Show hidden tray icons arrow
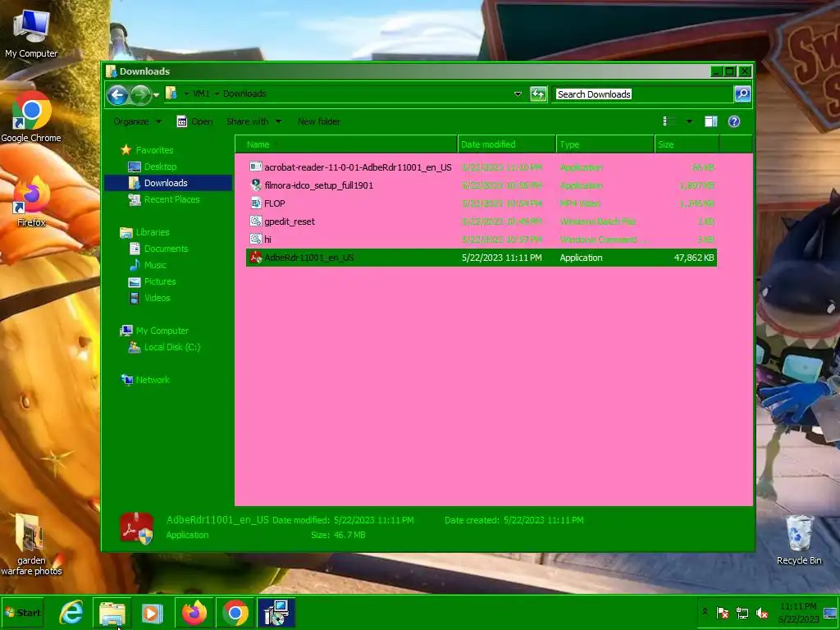The width and height of the screenshot is (840, 630). pyautogui.click(x=705, y=612)
